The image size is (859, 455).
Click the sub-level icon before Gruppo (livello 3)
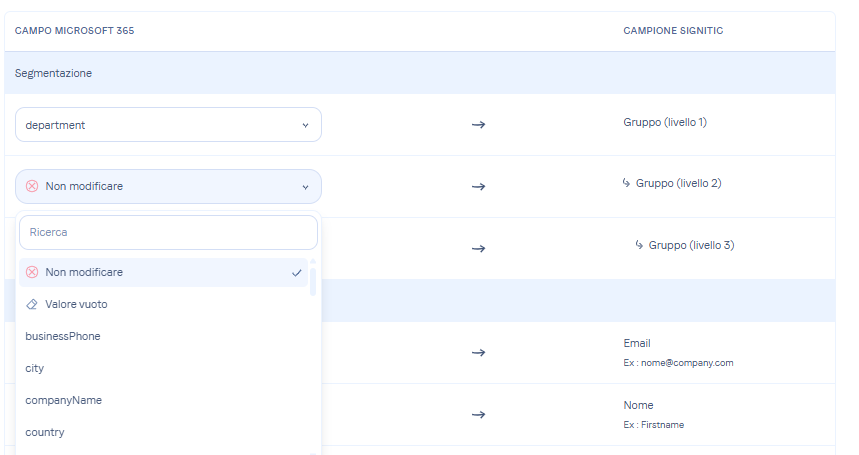click(640, 245)
